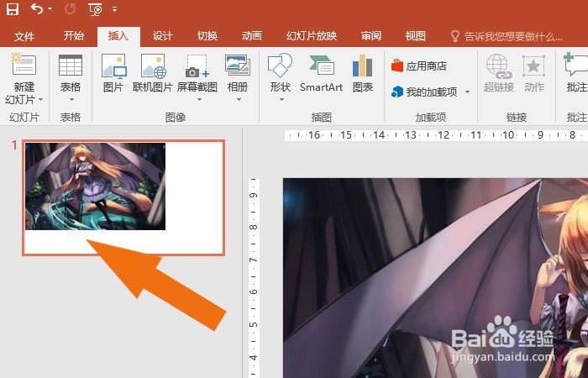Viewport: 588px width, 378px height.
Task: Open the Customize Quick Access Toolbar dropdown
Action: (x=115, y=9)
